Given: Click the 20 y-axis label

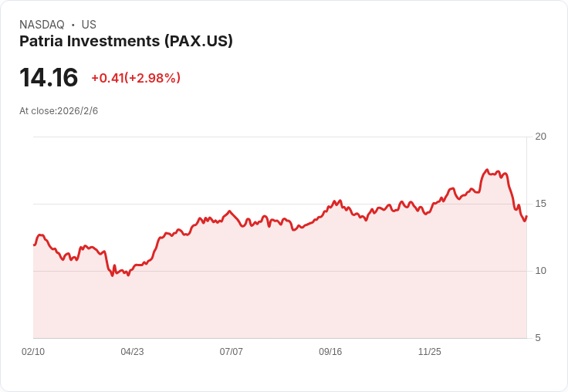Looking at the screenshot, I should point(540,137).
